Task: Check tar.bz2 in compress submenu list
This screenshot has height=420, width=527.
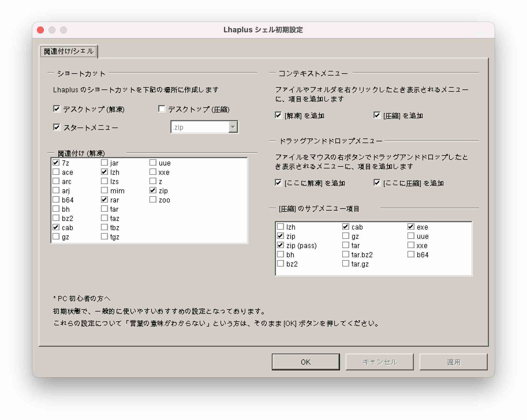Action: (346, 254)
